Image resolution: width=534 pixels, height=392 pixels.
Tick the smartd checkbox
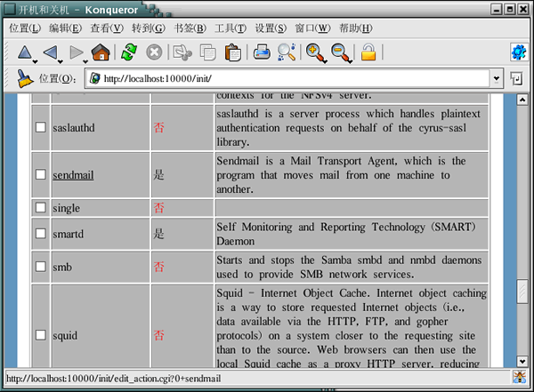click(x=41, y=234)
